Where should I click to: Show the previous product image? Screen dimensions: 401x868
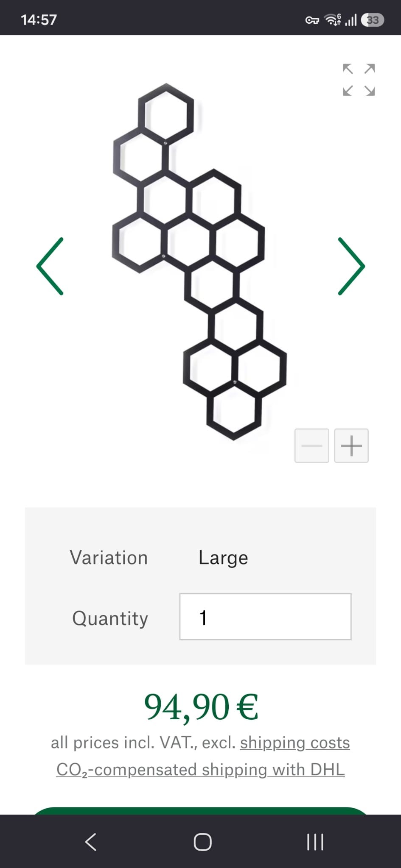click(50, 266)
